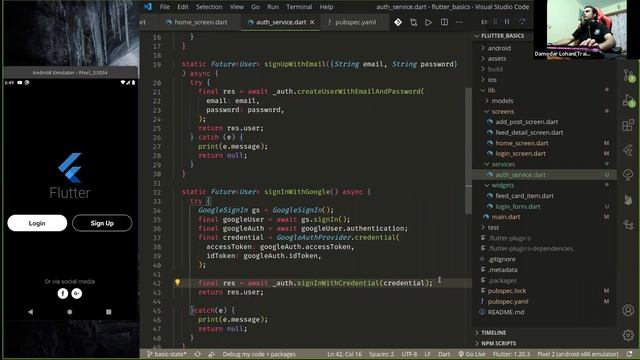Expand the models folder
This screenshot has width=640, height=360.
(x=502, y=101)
